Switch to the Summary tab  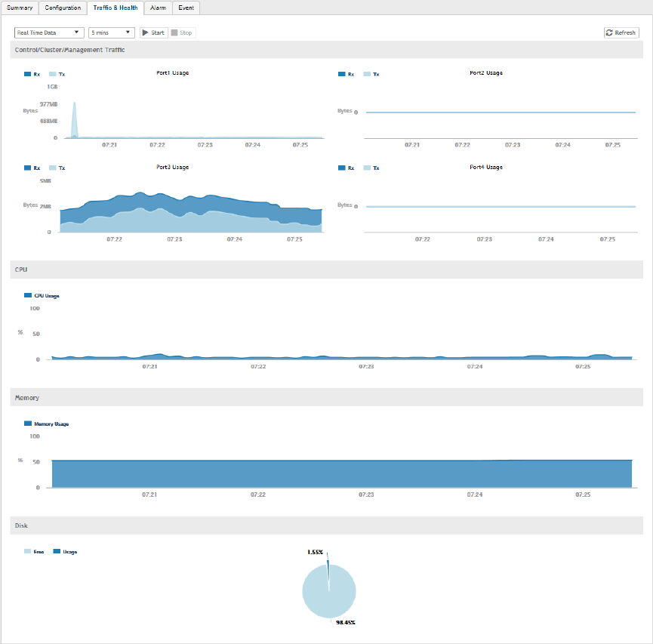coord(20,8)
